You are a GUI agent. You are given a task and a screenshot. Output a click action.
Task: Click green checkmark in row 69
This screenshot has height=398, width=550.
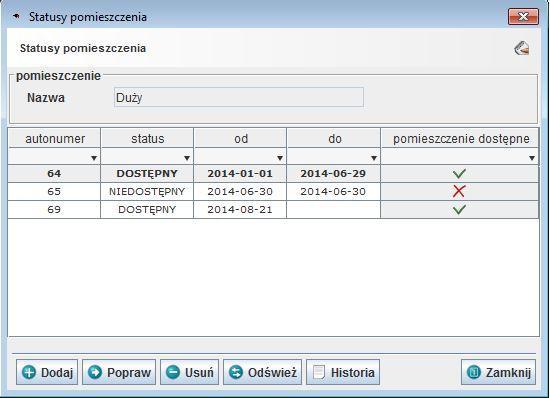[459, 209]
